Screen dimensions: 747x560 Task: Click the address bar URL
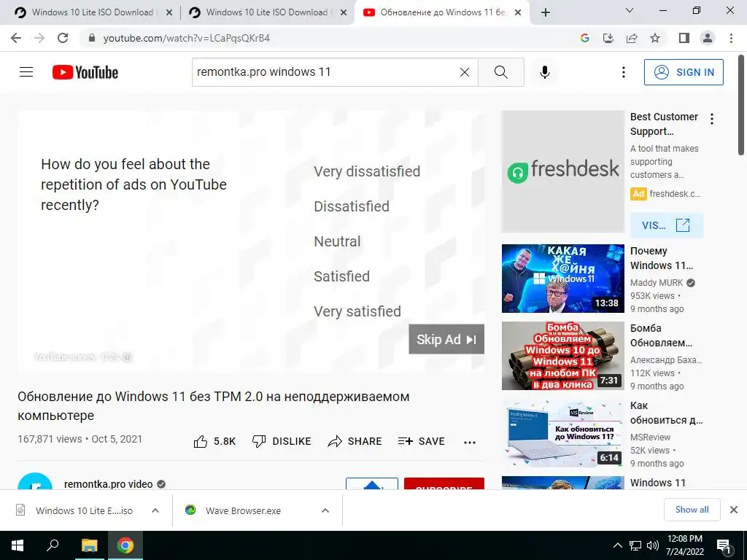pyautogui.click(x=187, y=38)
